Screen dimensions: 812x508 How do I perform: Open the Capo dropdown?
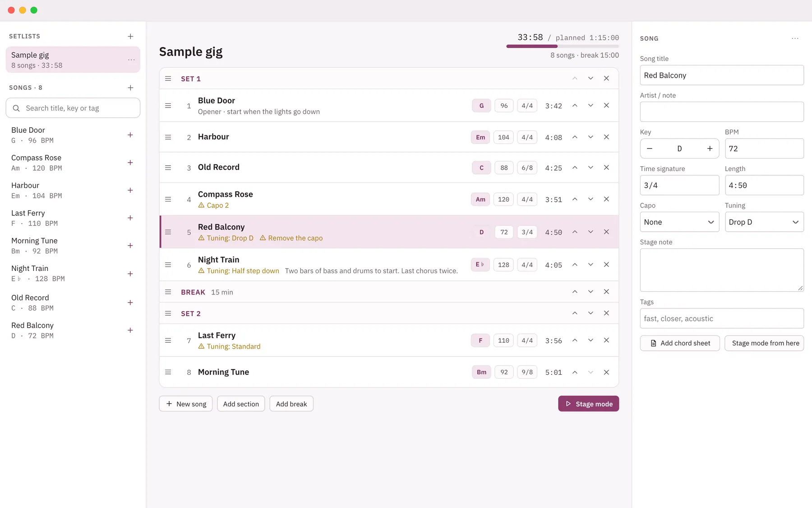click(x=679, y=222)
